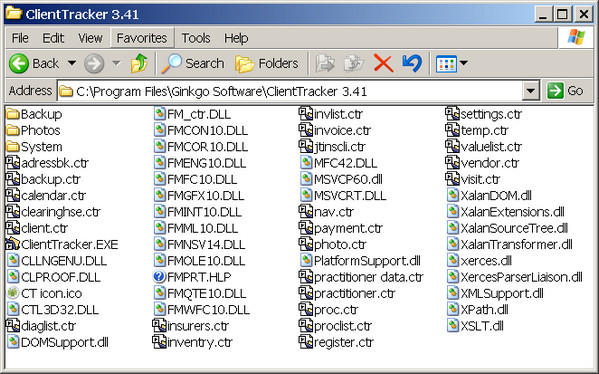
Task: Select the jtinscli.ctr file
Action: coord(333,147)
